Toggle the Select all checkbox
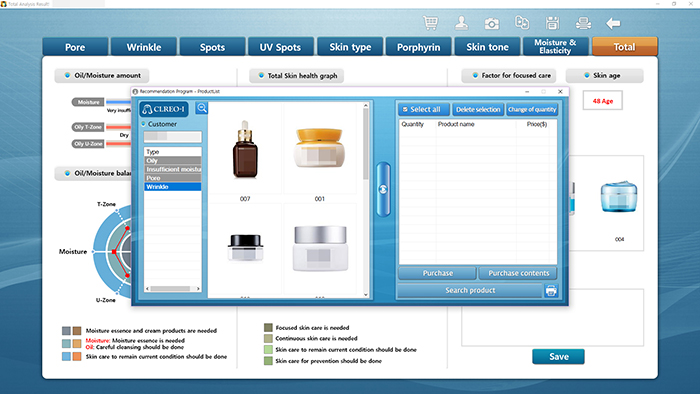Viewport: 700px width, 394px height. [x=405, y=109]
